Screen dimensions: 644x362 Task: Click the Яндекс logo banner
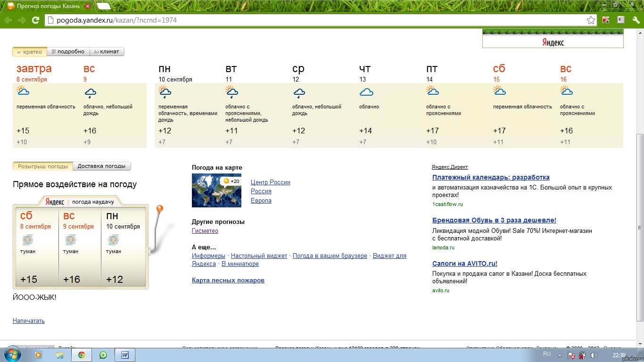[553, 39]
